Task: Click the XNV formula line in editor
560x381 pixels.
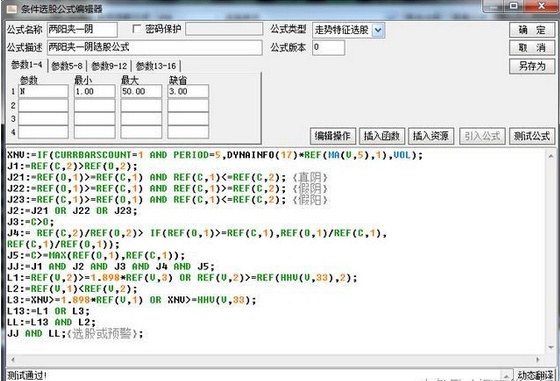Action: [215, 155]
